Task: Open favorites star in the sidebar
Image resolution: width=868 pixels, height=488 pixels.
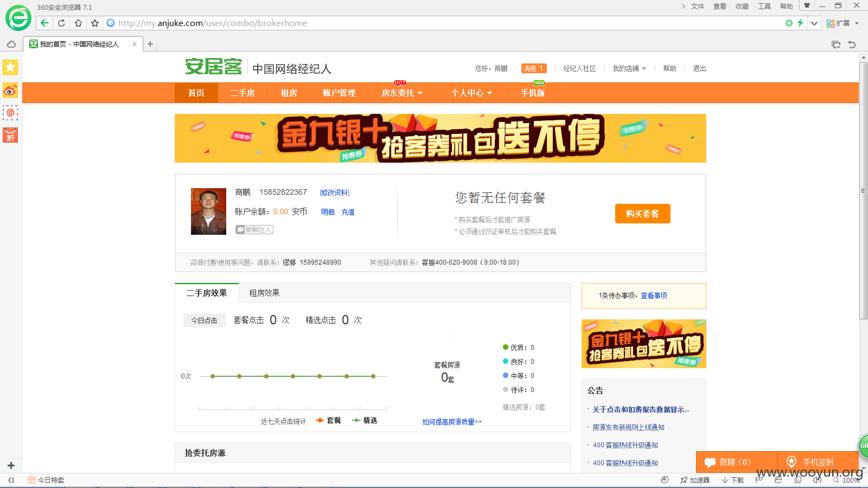Action: point(10,67)
